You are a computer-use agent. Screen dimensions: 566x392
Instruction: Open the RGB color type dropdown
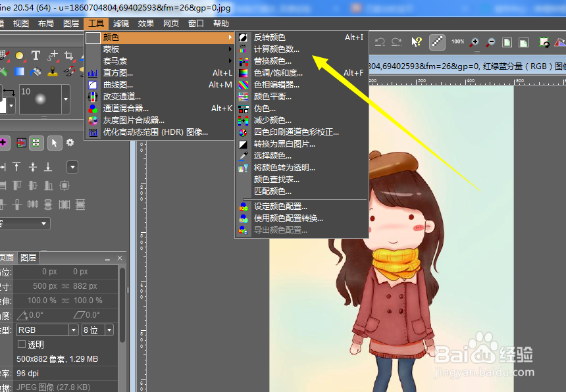pyautogui.click(x=47, y=330)
